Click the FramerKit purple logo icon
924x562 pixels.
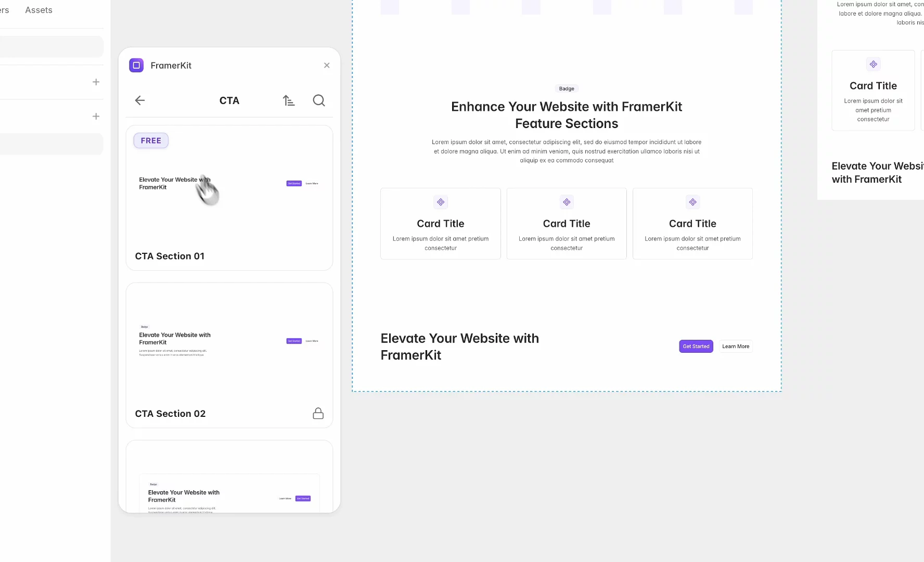click(136, 65)
